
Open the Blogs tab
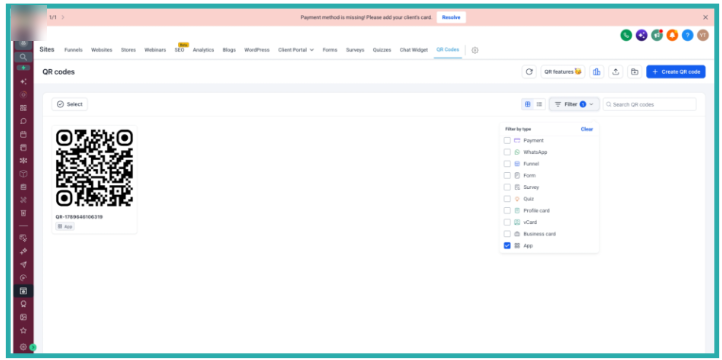tap(229, 50)
